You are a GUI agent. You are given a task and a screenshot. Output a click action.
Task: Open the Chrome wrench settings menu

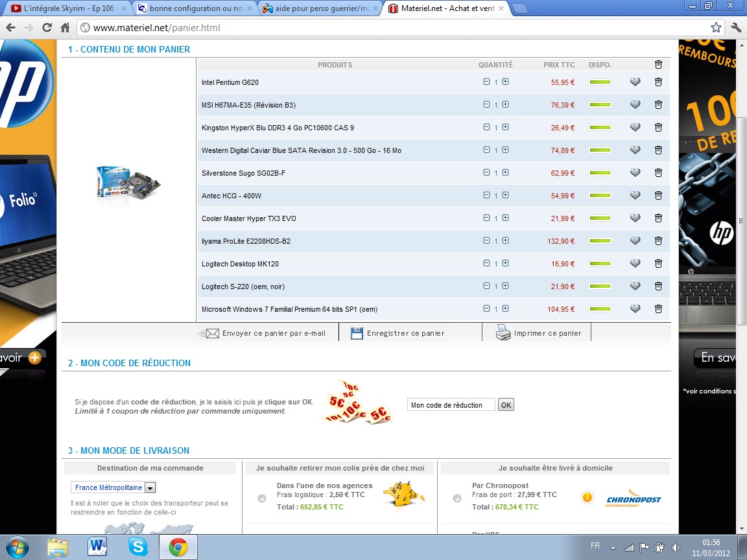[735, 28]
